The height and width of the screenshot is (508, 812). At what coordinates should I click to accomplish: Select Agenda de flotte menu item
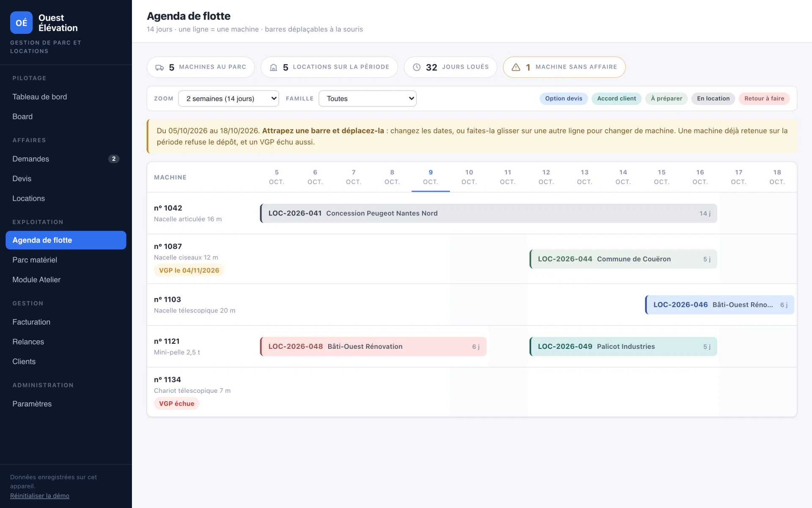(x=66, y=240)
